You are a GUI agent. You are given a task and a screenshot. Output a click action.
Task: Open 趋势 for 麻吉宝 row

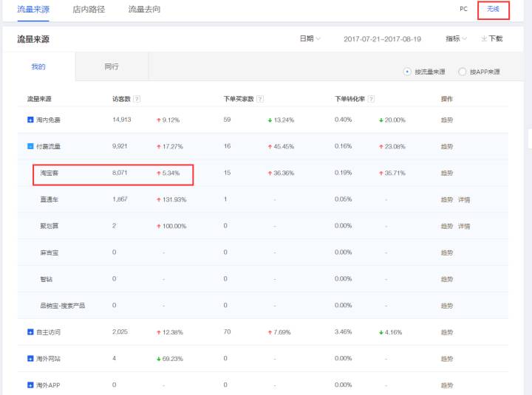pyautogui.click(x=447, y=253)
